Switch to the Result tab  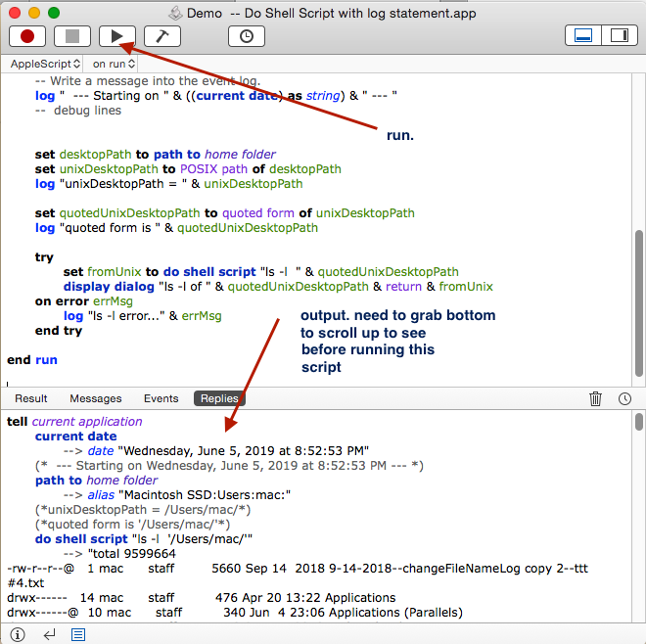(31, 398)
